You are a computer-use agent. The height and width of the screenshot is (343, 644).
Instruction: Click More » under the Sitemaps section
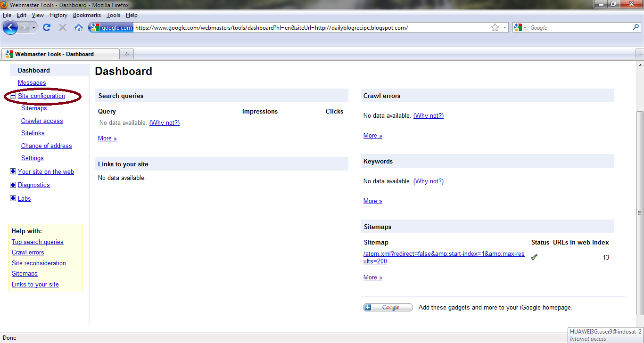tap(373, 278)
